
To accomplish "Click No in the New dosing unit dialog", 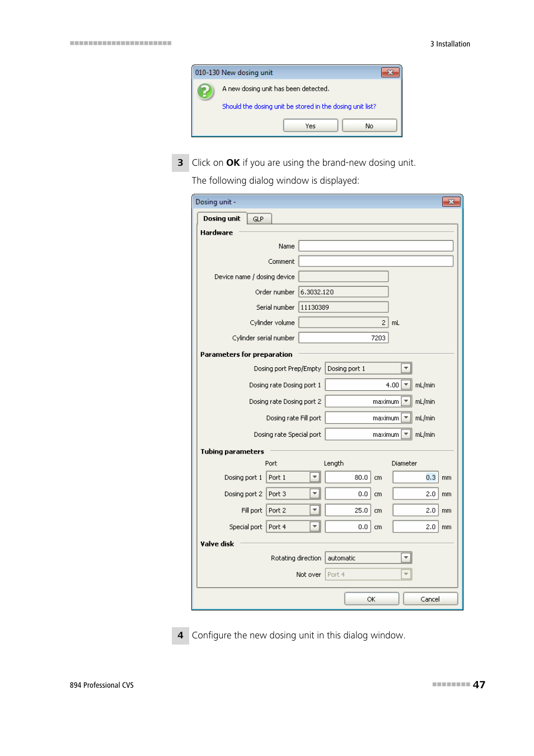I will [369, 126].
